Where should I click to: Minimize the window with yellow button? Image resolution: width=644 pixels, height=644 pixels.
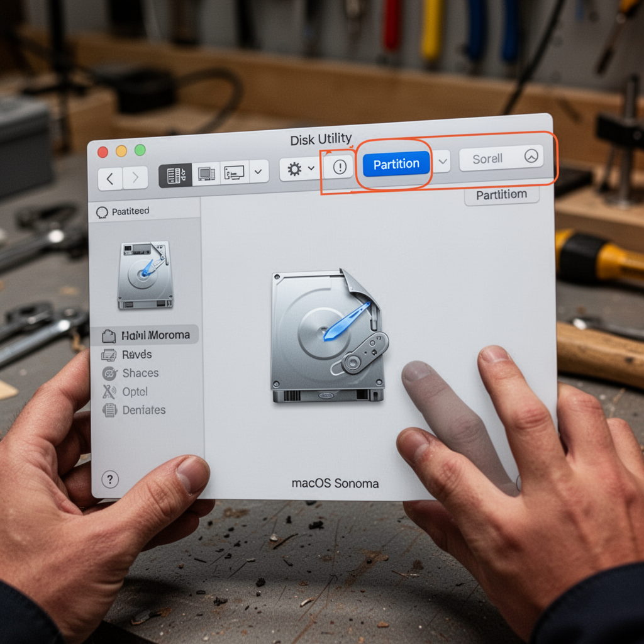pos(121,151)
